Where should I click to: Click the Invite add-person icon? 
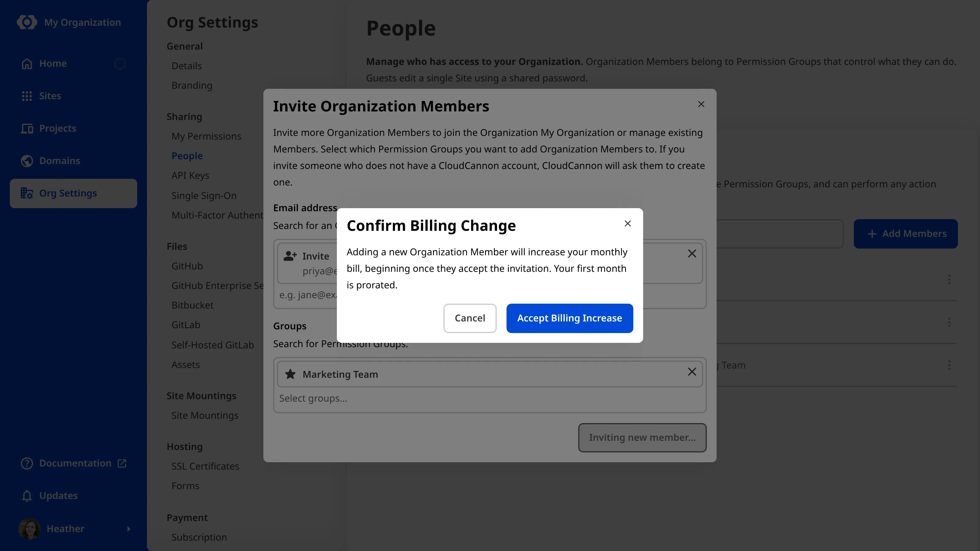(290, 256)
